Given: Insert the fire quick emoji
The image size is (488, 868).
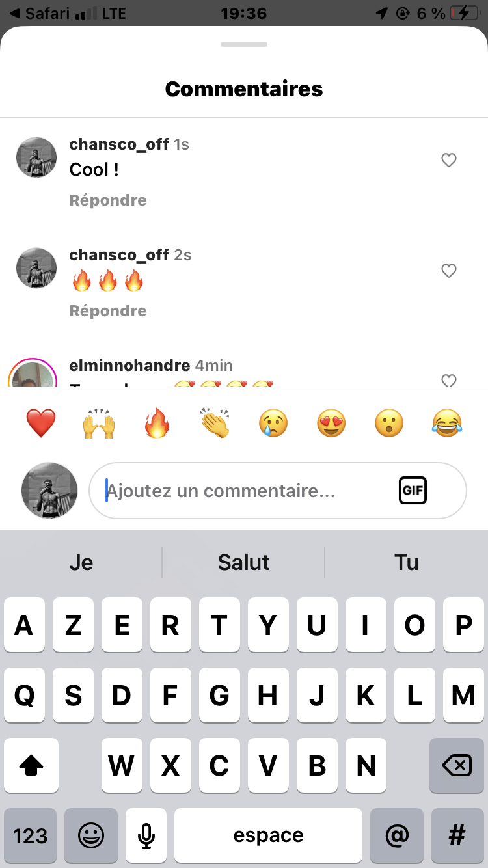Looking at the screenshot, I should click(157, 424).
